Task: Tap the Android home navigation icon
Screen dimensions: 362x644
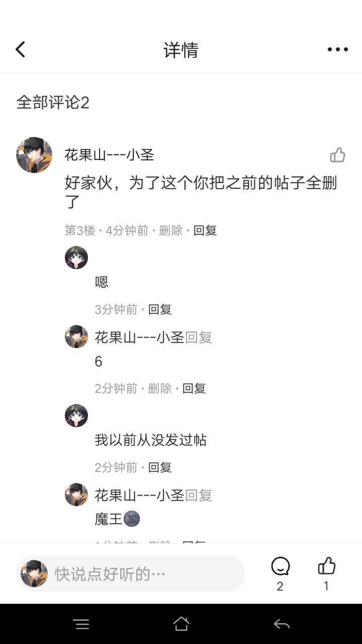Action: coord(181,624)
